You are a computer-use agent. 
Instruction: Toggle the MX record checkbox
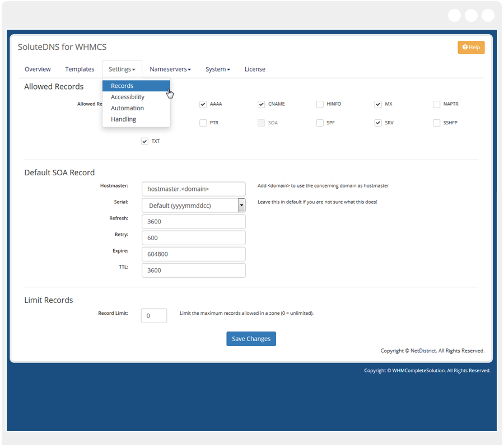tap(378, 104)
